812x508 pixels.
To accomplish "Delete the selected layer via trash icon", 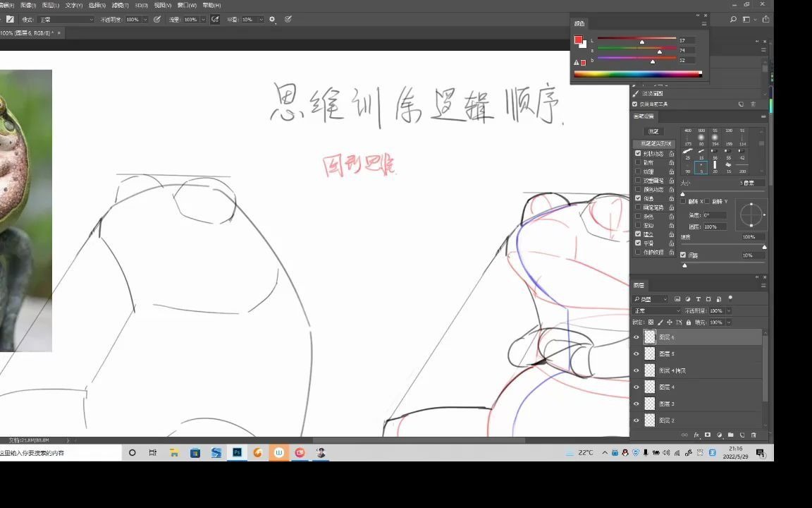I will click(x=753, y=435).
